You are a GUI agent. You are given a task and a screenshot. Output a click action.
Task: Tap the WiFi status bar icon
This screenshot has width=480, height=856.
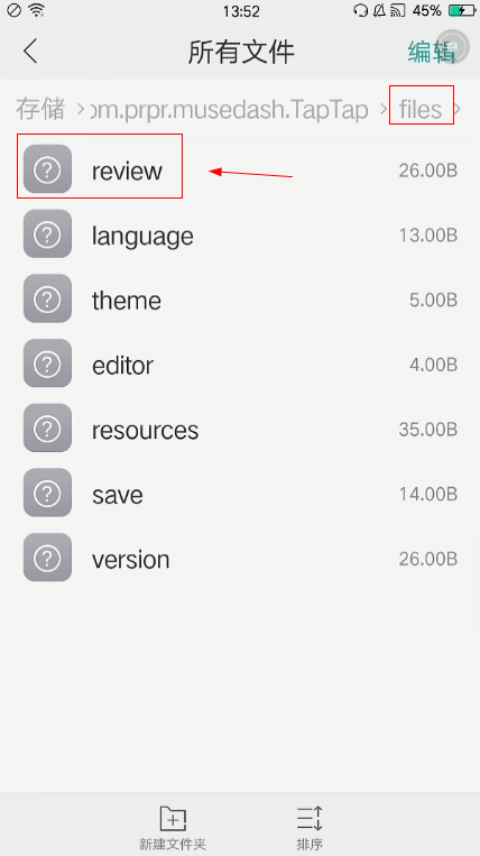point(36,10)
